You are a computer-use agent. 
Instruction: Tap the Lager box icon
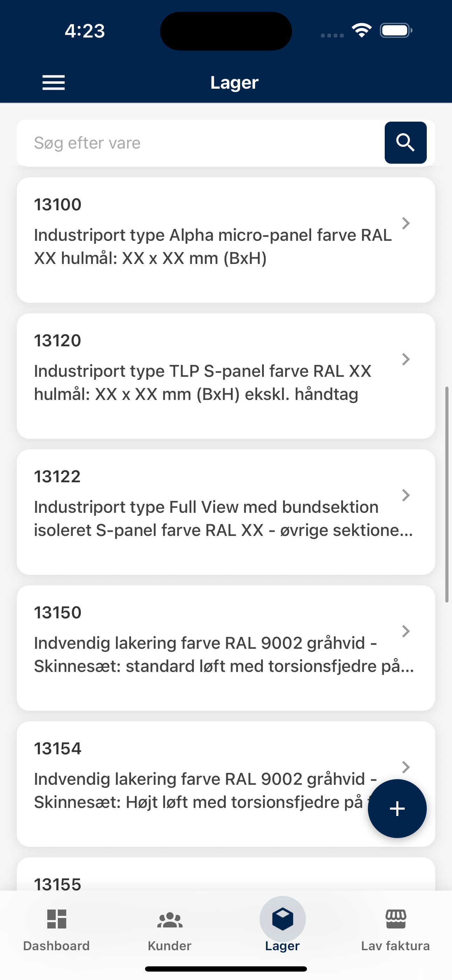pos(282,919)
